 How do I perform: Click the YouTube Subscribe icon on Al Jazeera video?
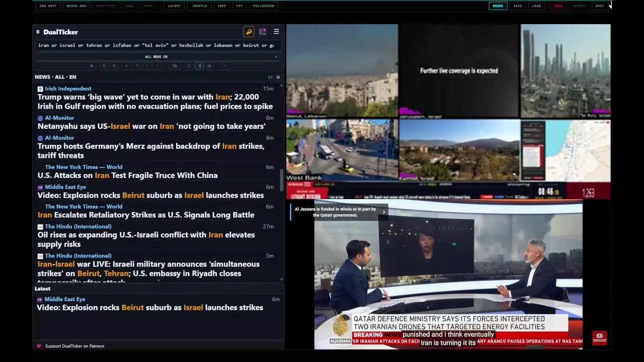pyautogui.click(x=599, y=338)
